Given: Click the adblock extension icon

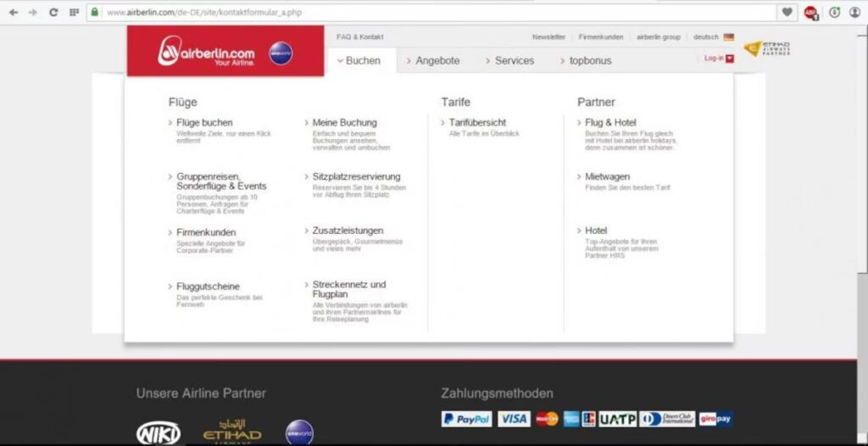Looking at the screenshot, I should click(x=810, y=13).
